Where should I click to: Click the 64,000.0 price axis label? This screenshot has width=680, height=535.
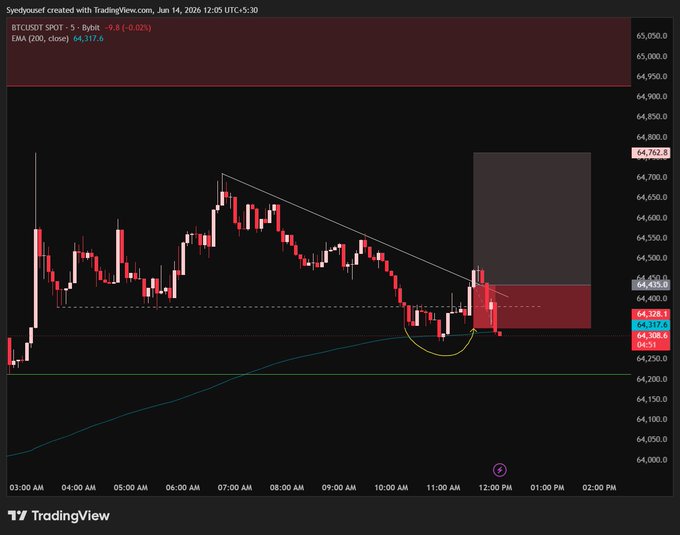click(x=651, y=460)
